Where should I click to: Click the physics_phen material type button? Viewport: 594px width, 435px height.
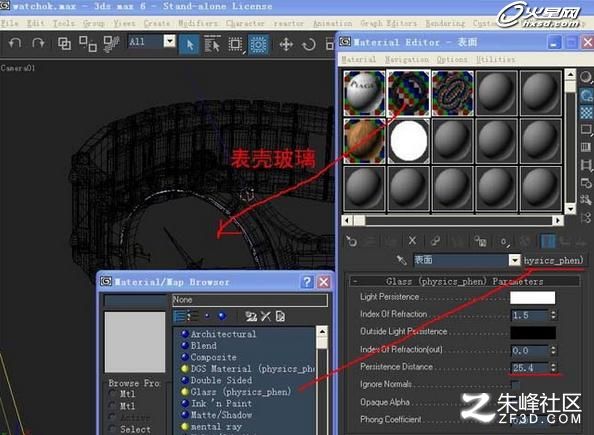tap(553, 260)
